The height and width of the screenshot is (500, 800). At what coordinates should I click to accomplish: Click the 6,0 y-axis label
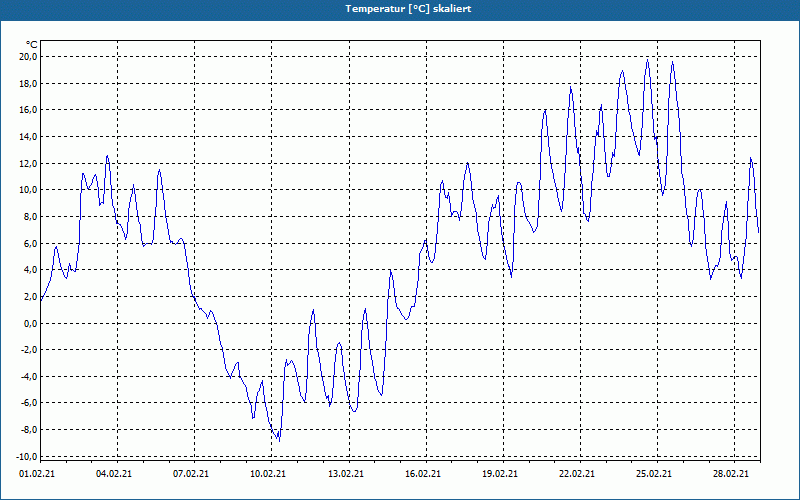(30, 243)
